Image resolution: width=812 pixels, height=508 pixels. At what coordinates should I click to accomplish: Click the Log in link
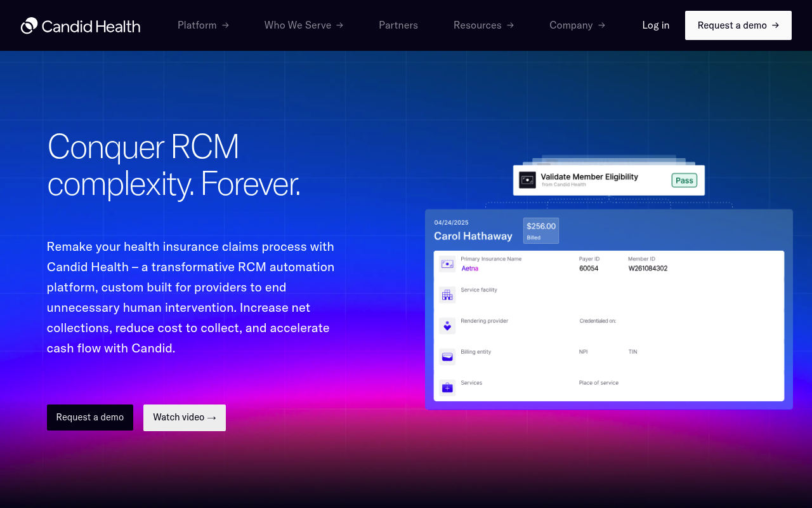[656, 25]
